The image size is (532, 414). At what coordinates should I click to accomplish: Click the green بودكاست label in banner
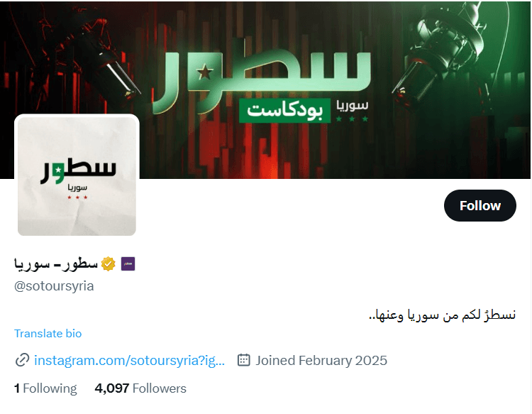(x=285, y=110)
